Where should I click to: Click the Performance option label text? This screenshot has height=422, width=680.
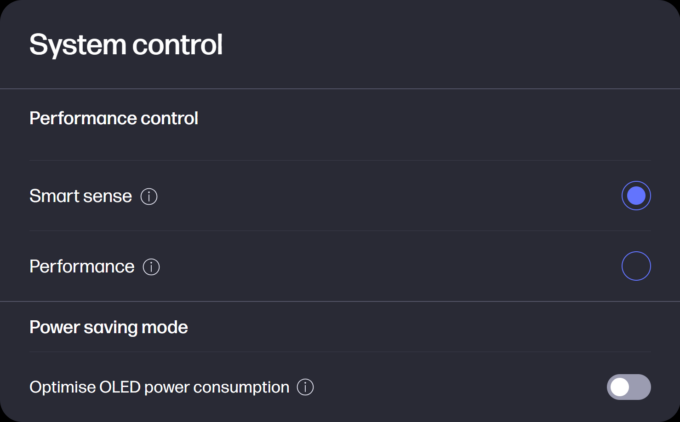82,266
